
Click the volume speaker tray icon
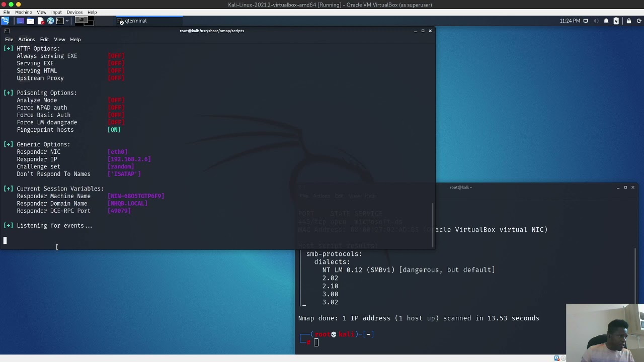click(596, 21)
